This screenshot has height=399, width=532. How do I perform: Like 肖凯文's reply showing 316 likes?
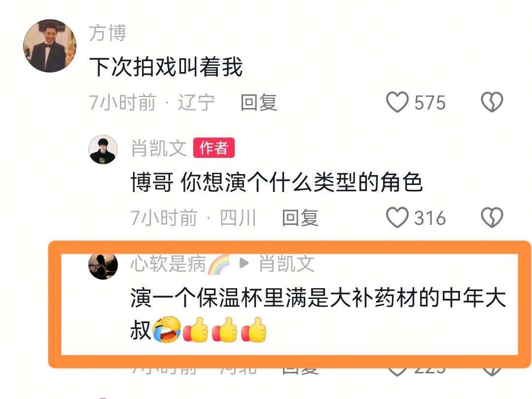(397, 218)
